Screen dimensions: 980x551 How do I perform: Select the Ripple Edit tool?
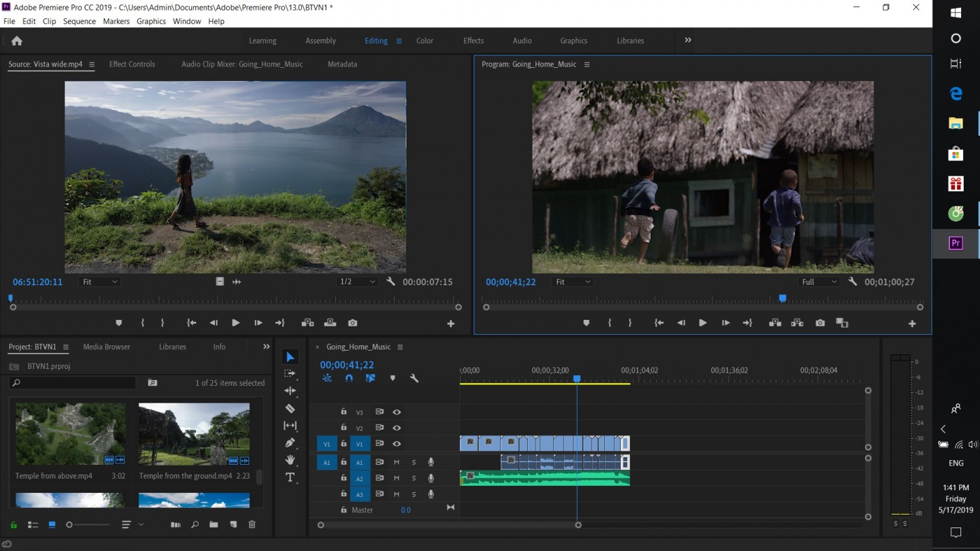[x=290, y=390]
